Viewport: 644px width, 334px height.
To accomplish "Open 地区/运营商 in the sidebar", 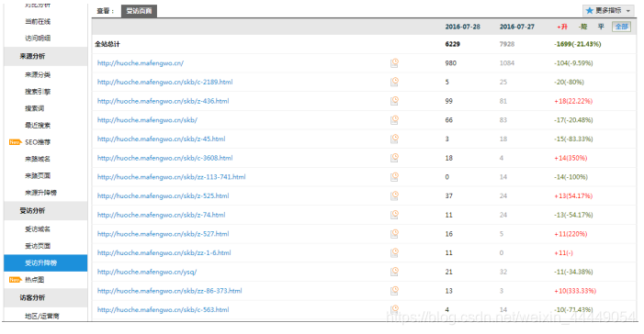I will pos(42,316).
